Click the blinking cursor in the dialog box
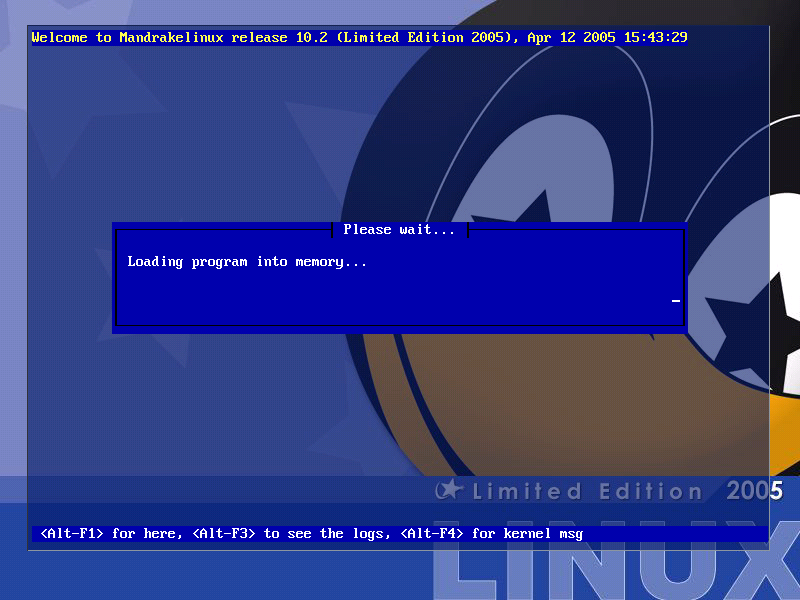The width and height of the screenshot is (800, 600). pos(676,301)
